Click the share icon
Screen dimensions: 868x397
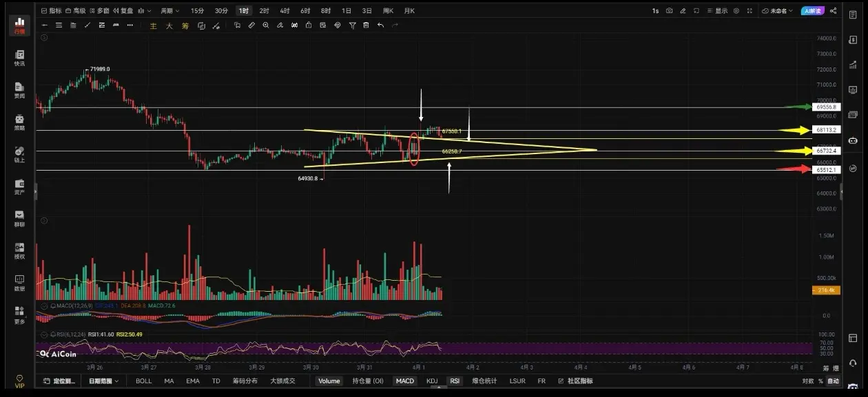pos(834,11)
